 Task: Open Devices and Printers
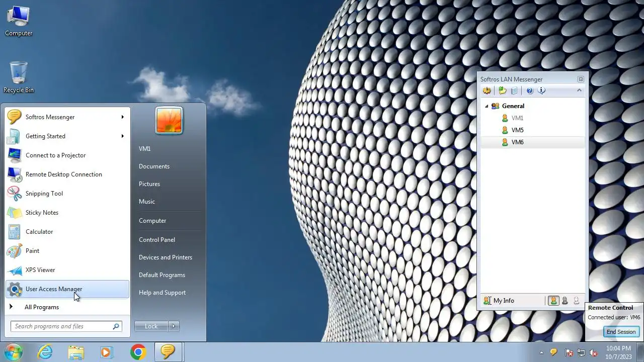pyautogui.click(x=166, y=257)
